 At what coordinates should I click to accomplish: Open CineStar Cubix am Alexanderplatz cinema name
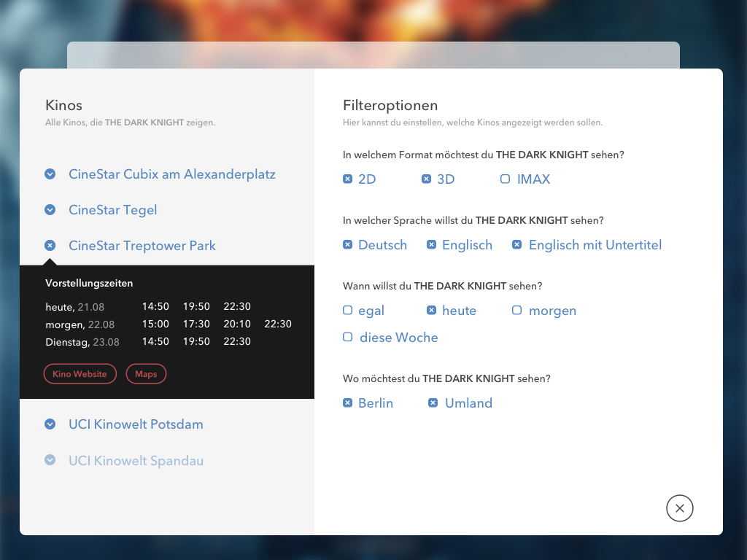point(172,174)
